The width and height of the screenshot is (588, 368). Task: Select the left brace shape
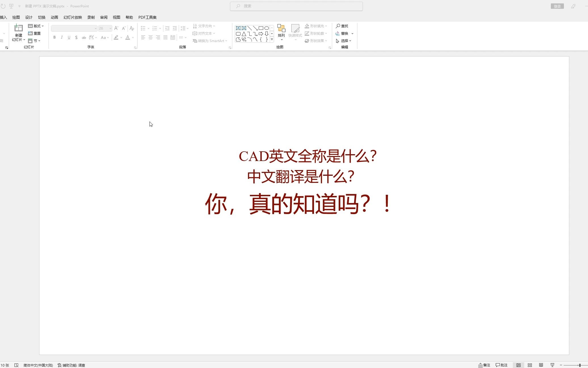point(261,39)
